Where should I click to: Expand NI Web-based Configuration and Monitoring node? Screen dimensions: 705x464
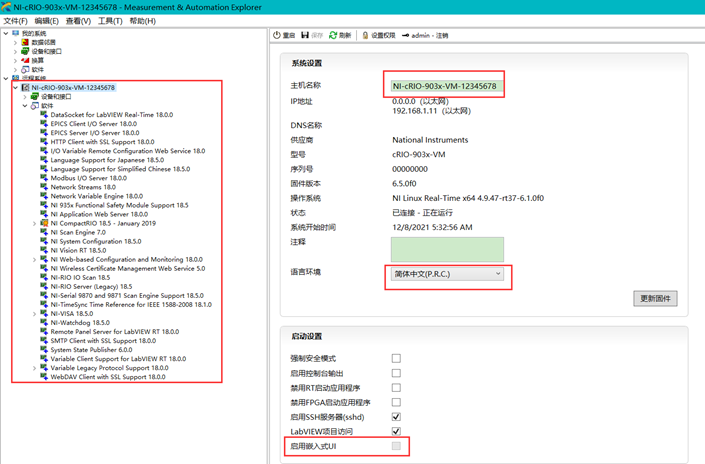(34, 259)
